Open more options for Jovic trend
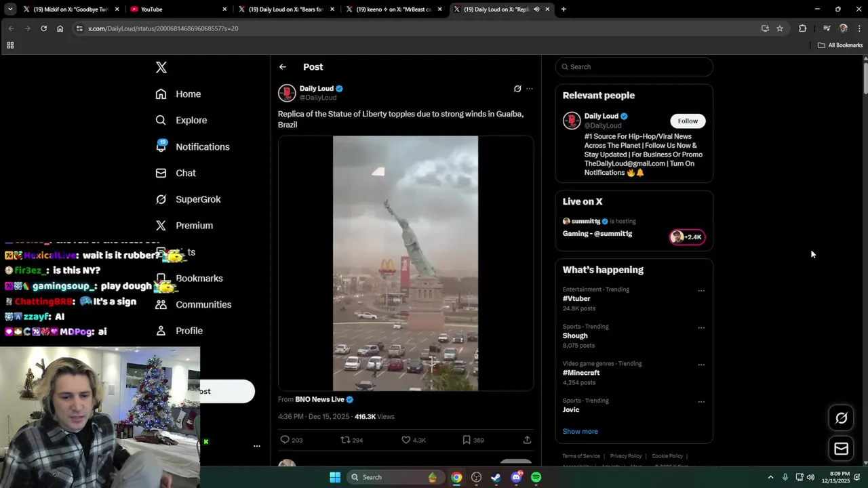 tap(701, 401)
